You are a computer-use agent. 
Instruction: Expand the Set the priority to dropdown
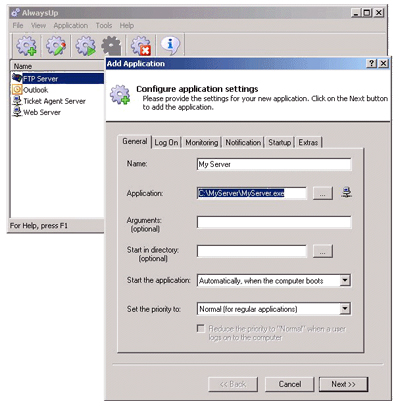(345, 309)
